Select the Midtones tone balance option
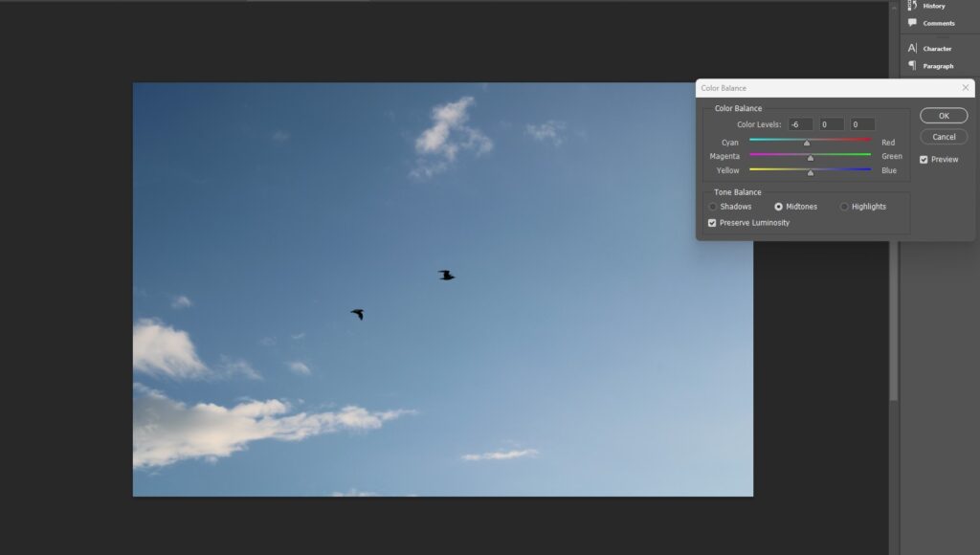This screenshot has height=555, width=980. click(778, 207)
